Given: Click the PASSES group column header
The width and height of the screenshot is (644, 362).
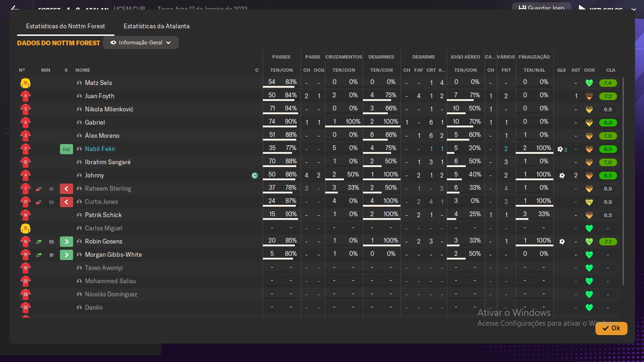Looking at the screenshot, I should pyautogui.click(x=281, y=57).
